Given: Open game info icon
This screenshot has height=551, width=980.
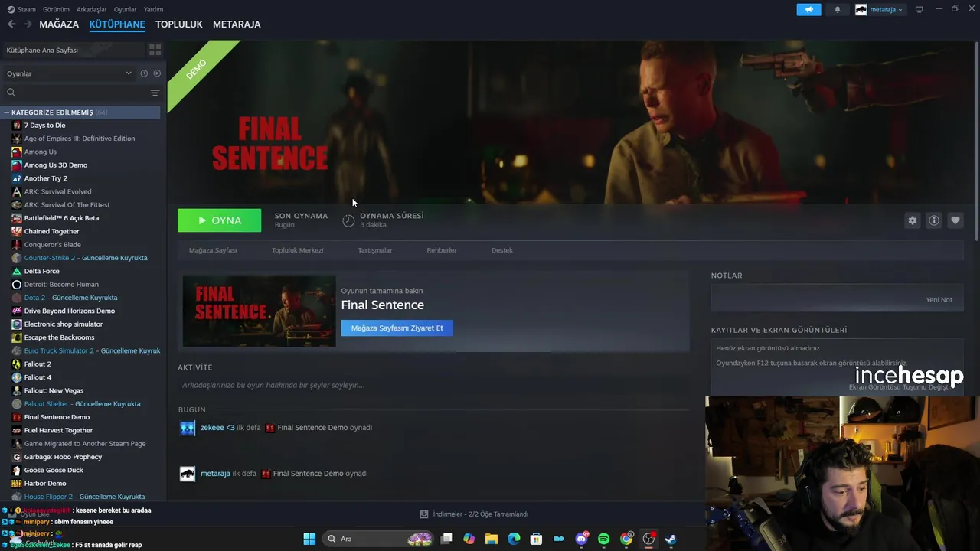Looking at the screenshot, I should (x=933, y=220).
